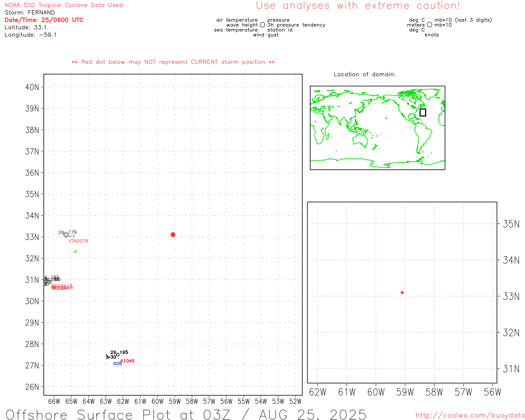
Task: Click the red storm dot in the zoomed inset map
Action: coord(402,292)
